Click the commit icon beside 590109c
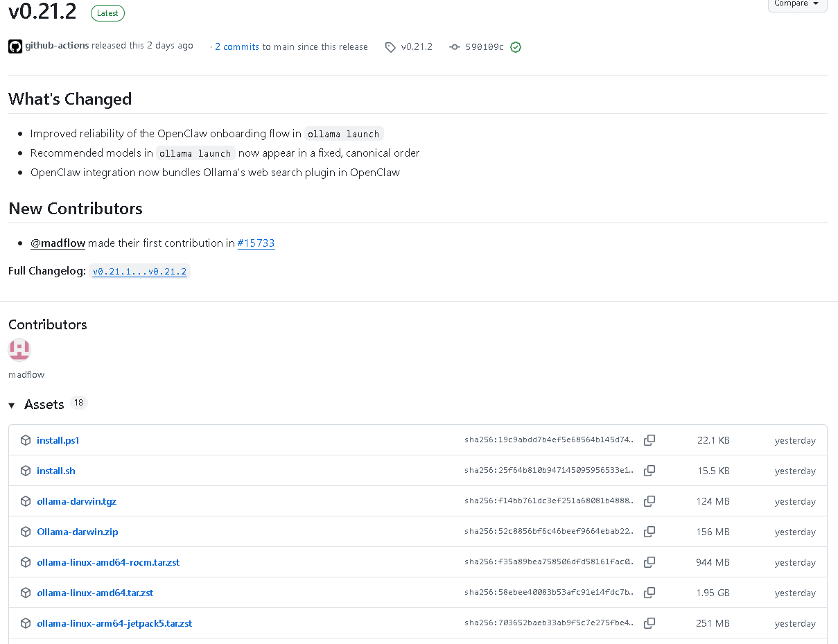Viewport: 838px width, 644px height. (x=455, y=47)
